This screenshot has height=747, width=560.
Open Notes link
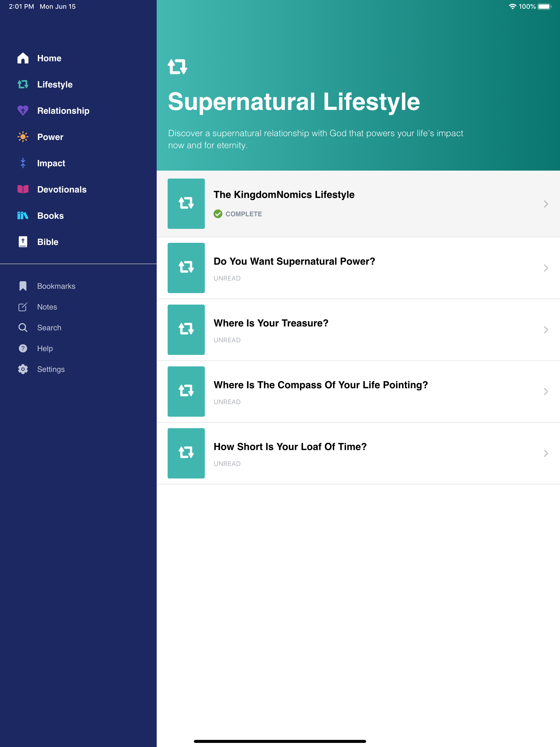(47, 307)
